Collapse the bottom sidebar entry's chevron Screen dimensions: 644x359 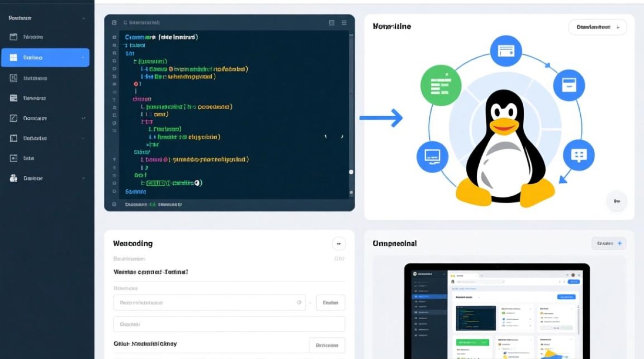[84, 178]
